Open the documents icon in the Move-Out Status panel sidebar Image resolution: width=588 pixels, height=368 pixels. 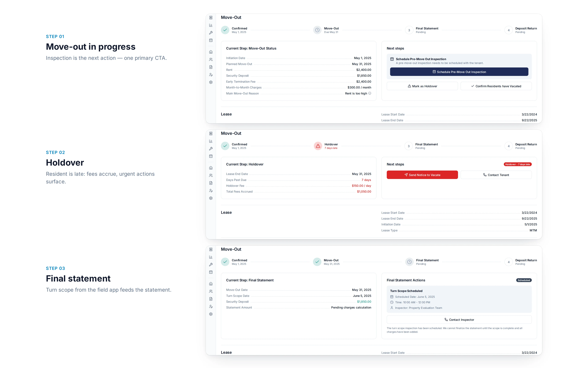211,67
